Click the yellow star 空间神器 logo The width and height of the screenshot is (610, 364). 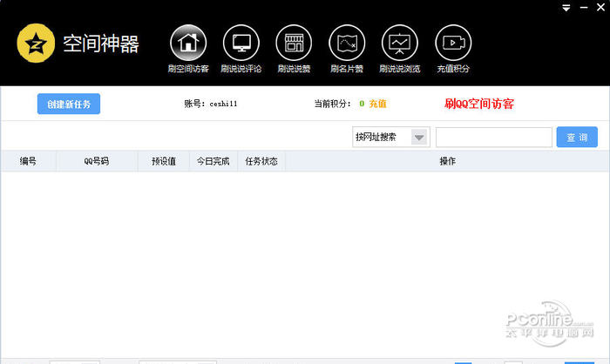click(x=36, y=44)
